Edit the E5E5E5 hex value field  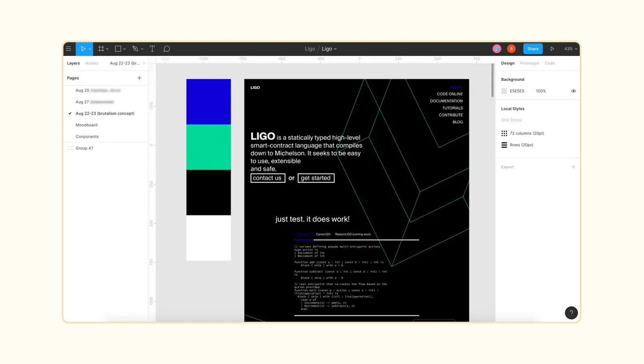point(517,91)
